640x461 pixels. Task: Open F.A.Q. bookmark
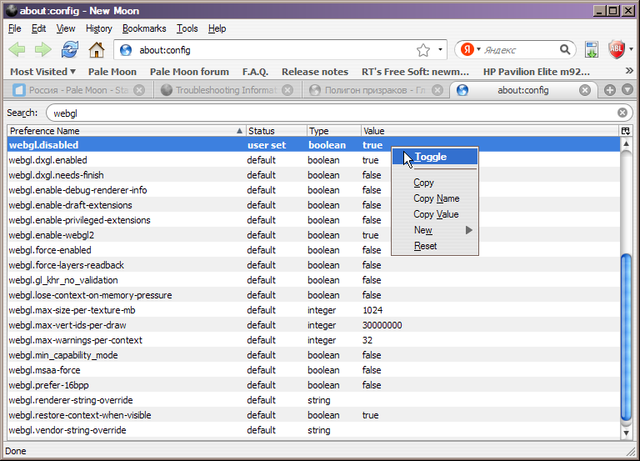coord(255,72)
